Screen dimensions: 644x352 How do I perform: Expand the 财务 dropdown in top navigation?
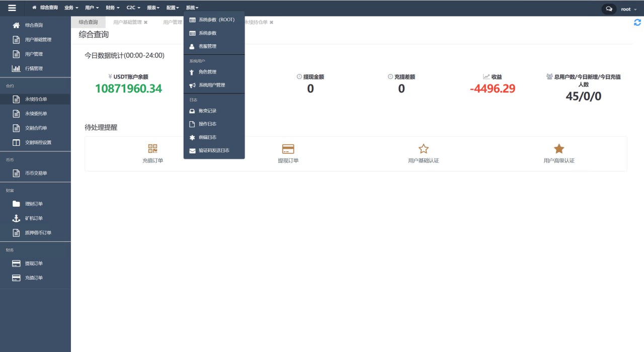click(x=113, y=8)
